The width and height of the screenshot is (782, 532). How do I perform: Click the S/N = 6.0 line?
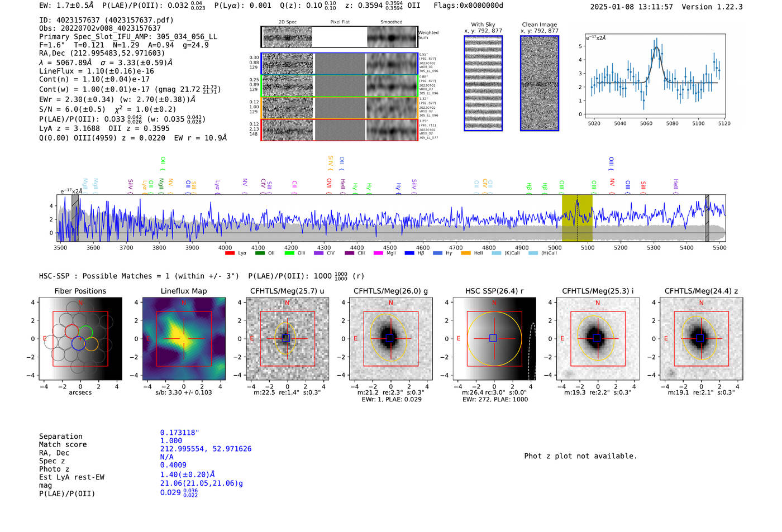tap(108, 109)
